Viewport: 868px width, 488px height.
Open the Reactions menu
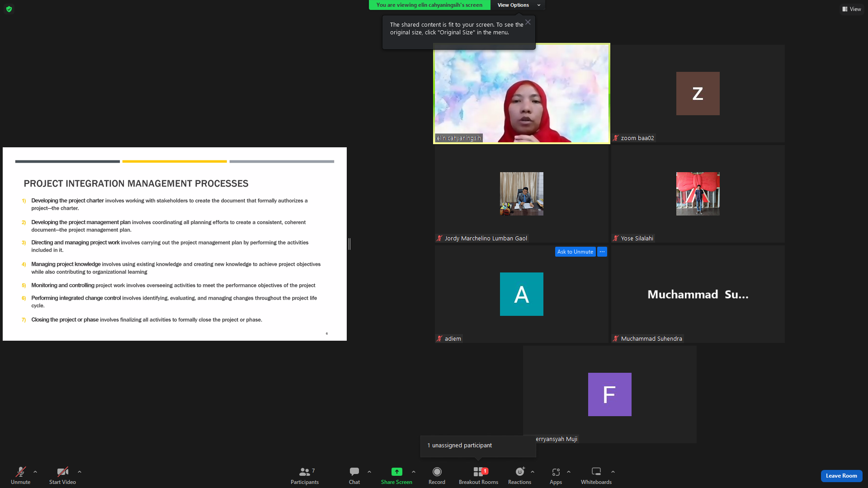pyautogui.click(x=519, y=475)
